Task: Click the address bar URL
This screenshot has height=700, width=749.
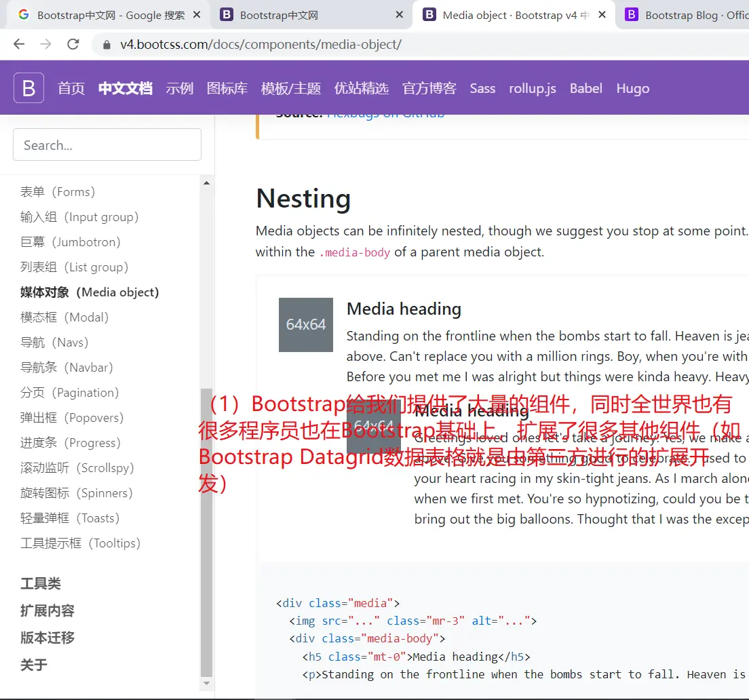Action: coord(261,45)
